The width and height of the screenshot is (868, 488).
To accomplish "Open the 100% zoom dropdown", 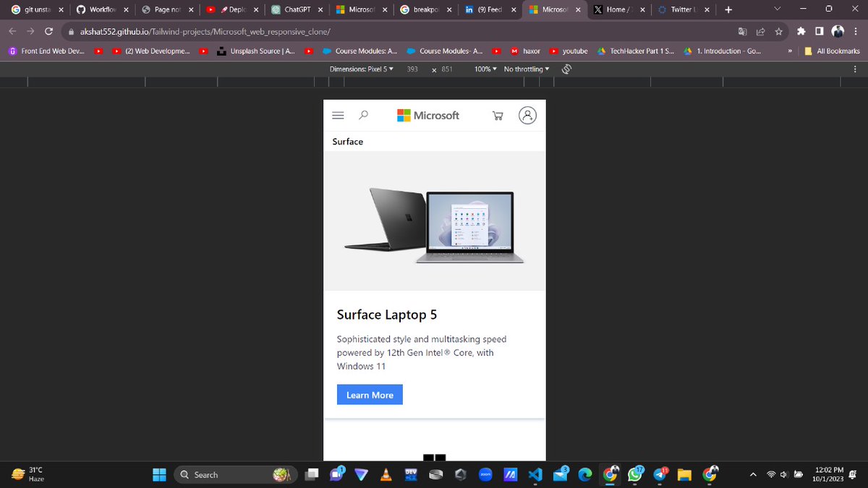I will pos(485,69).
